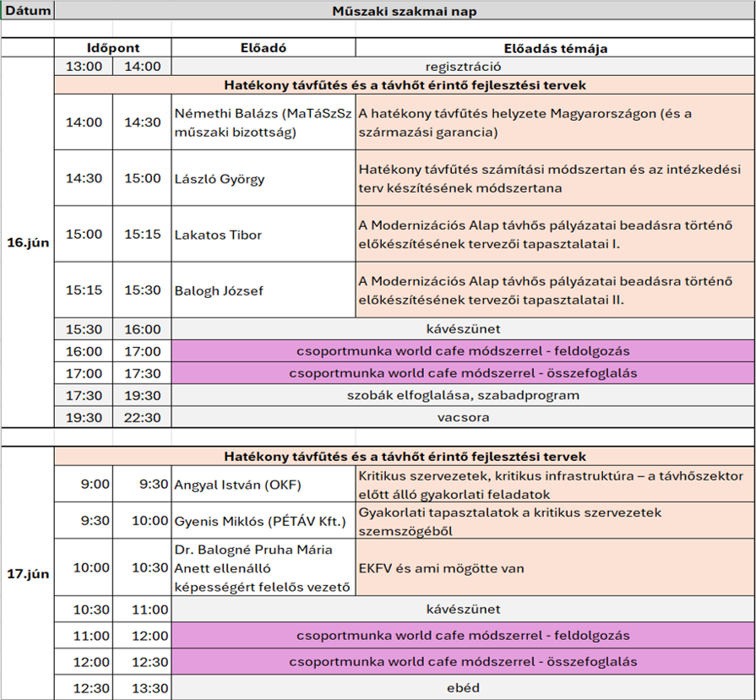Image resolution: width=756 pixels, height=700 pixels.
Task: Click the 'vacsora' cell
Action: click(x=463, y=417)
